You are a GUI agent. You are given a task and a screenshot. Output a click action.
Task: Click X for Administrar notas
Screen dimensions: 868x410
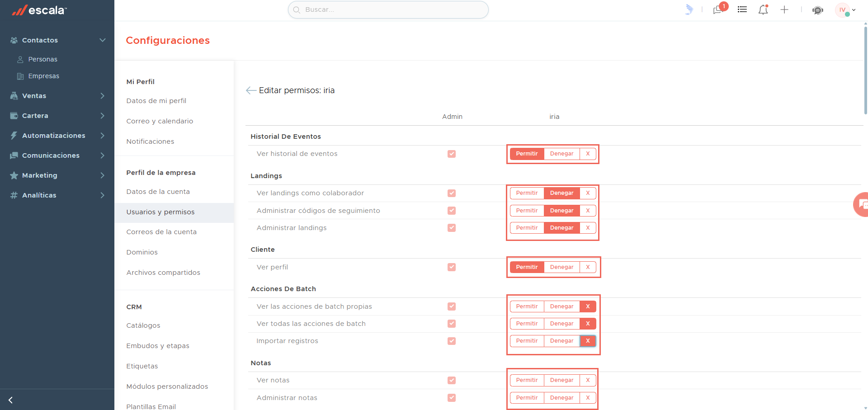coord(588,398)
